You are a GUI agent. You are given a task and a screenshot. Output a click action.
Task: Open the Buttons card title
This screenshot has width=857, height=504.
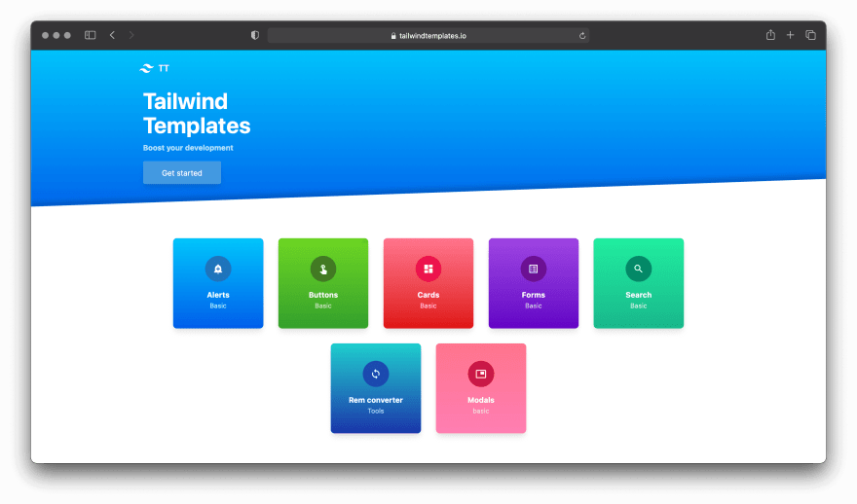[x=323, y=295]
